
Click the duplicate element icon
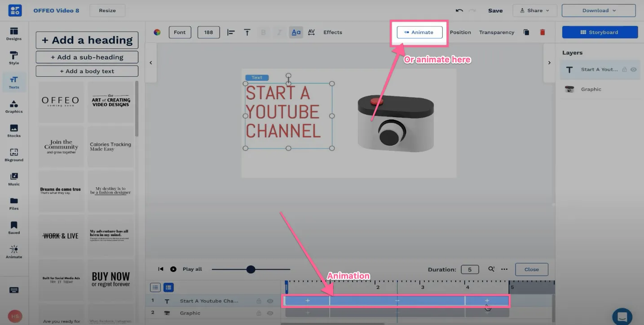point(526,32)
